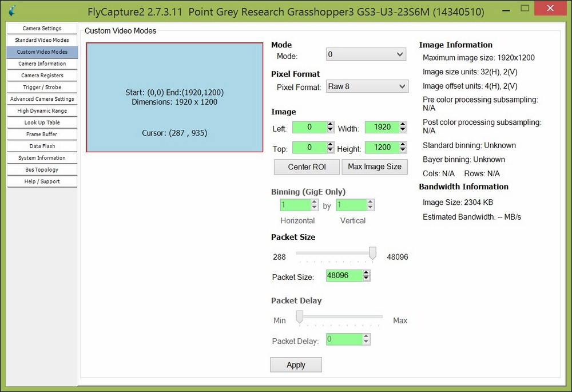Viewport: 572px width, 392px height.
Task: Decrease the Top value with down arrow
Action: click(331, 151)
